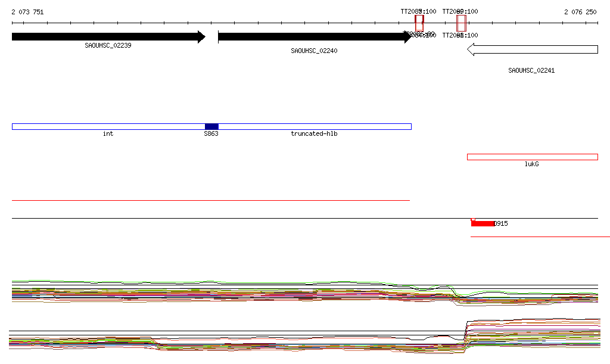This screenshot has height=364, width=610.
Task: Click the red filled block labeled 0915
Action: click(483, 223)
